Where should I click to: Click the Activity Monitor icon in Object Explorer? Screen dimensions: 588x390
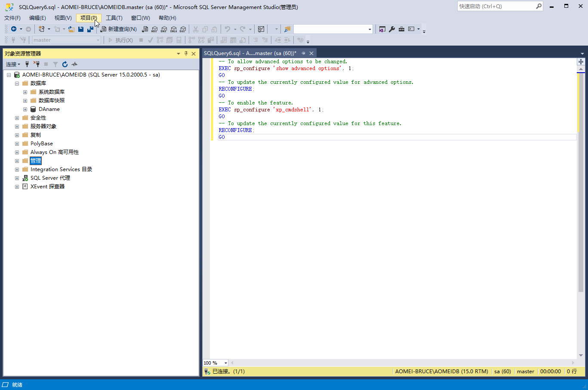(x=74, y=64)
